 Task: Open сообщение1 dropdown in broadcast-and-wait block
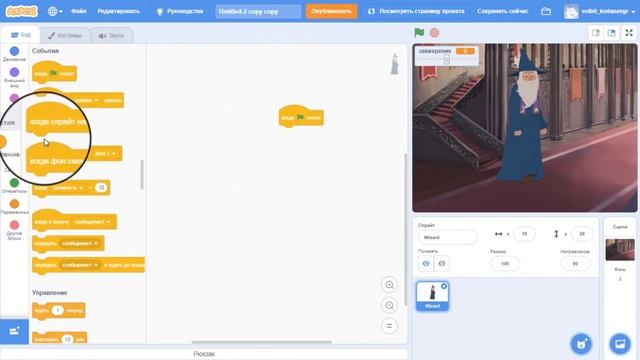[x=80, y=265]
